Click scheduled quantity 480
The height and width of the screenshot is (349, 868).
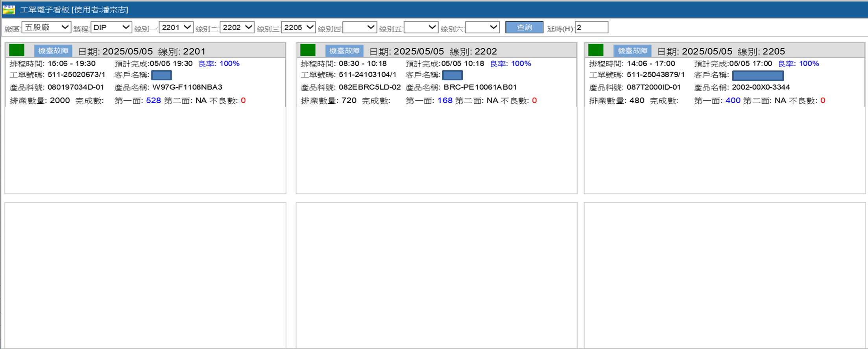[x=637, y=101]
